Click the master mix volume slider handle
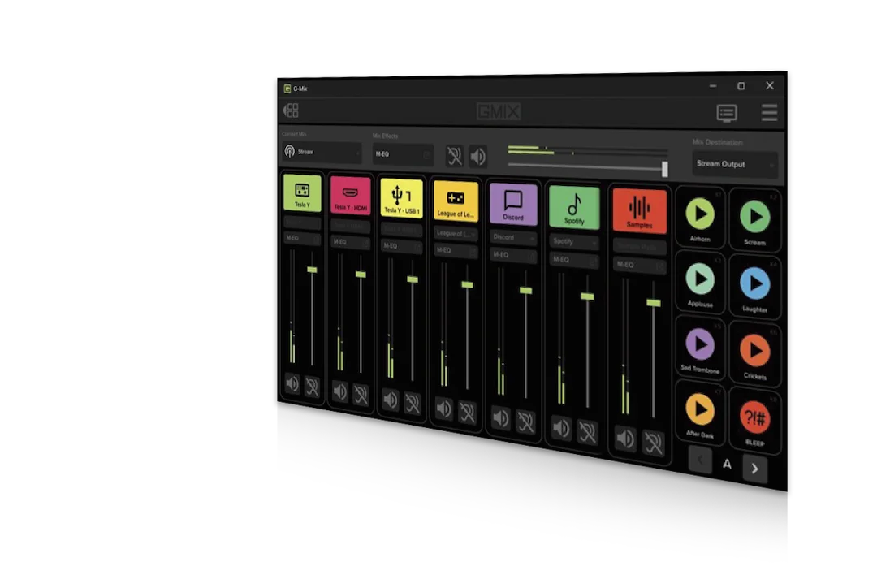 [x=664, y=169]
